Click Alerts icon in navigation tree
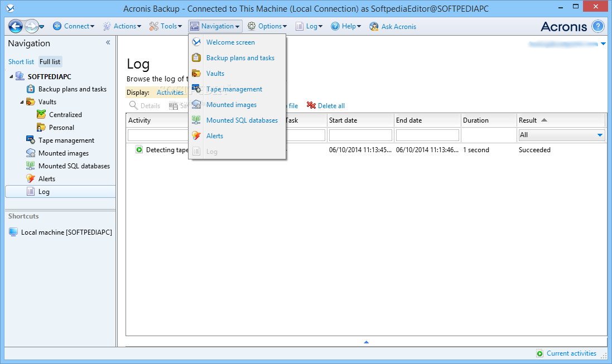Viewport: 612px width, 364px height. tap(31, 178)
